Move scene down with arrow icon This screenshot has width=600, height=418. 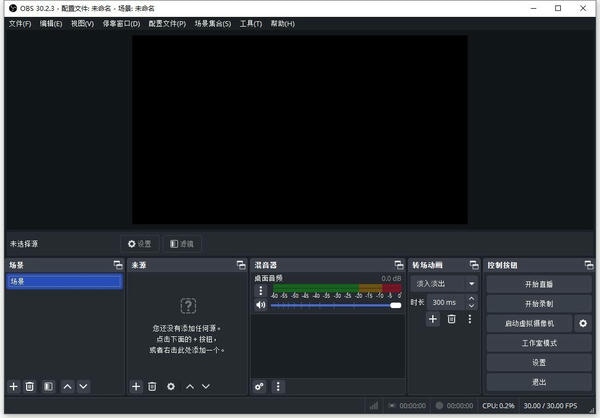(x=83, y=386)
